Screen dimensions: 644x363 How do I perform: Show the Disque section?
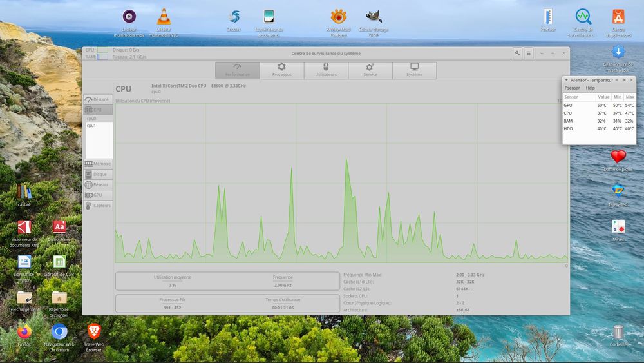98,174
